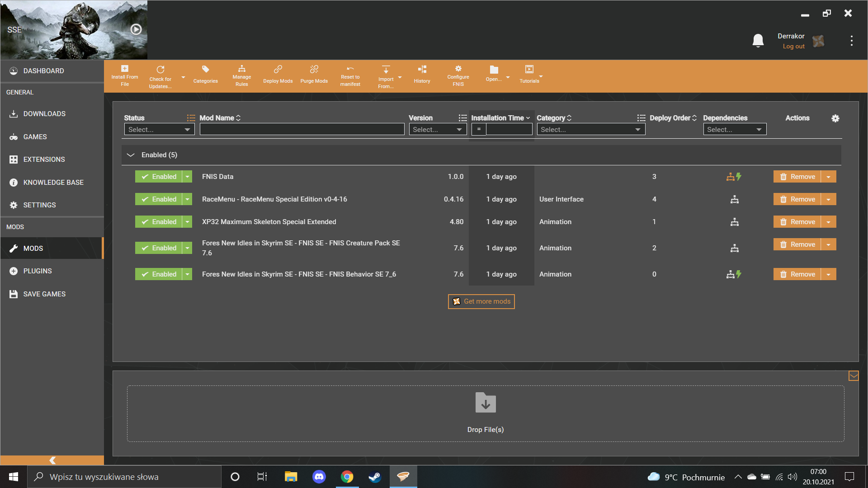868x488 pixels.
Task: Click Import From toolbar icon
Action: (386, 70)
